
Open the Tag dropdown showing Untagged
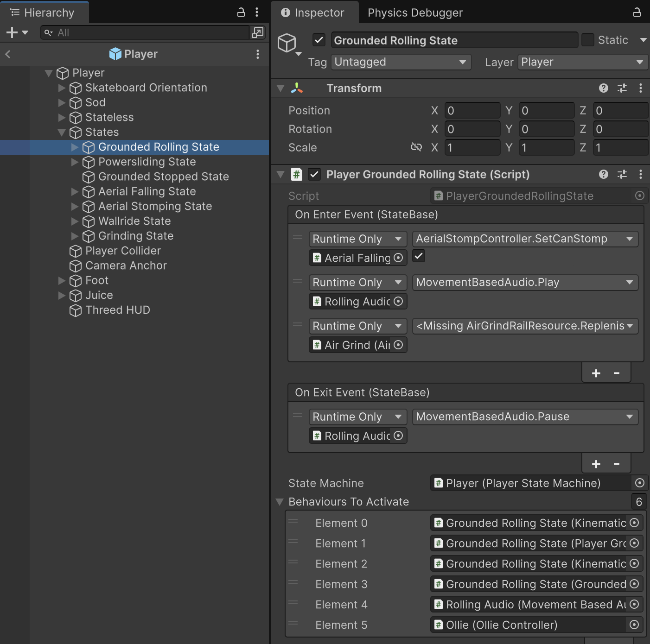[401, 62]
